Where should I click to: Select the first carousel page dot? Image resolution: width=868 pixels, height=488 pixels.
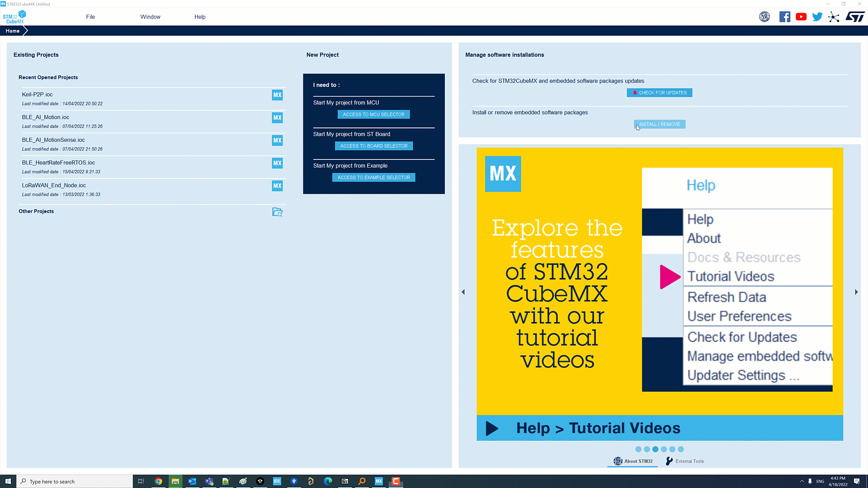click(x=638, y=449)
